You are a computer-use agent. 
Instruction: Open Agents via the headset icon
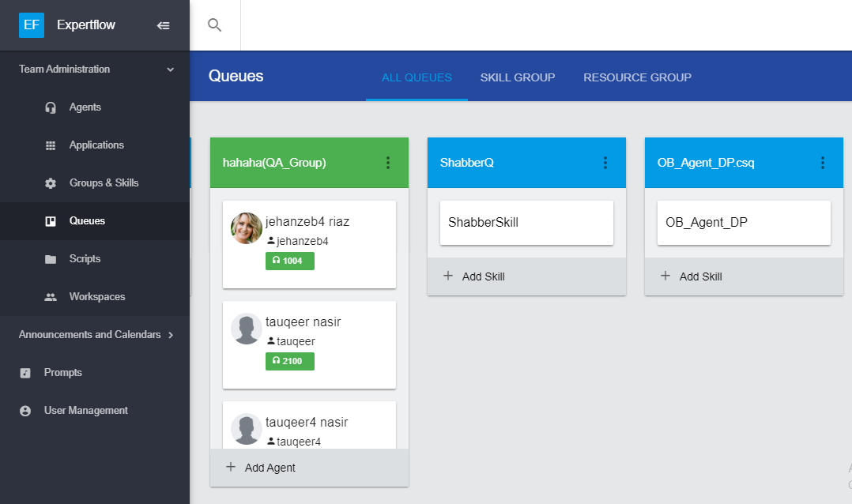51,107
